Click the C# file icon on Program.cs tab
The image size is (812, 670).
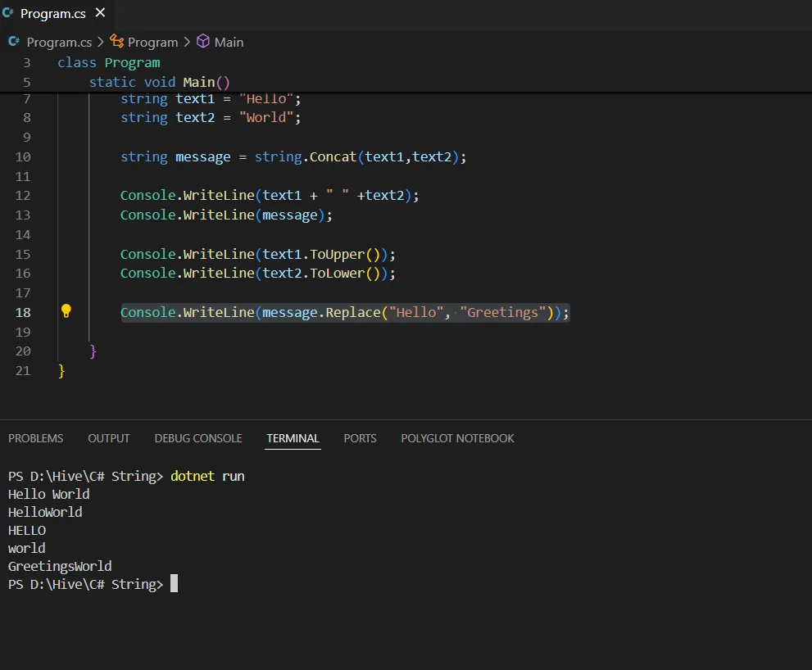(x=7, y=13)
